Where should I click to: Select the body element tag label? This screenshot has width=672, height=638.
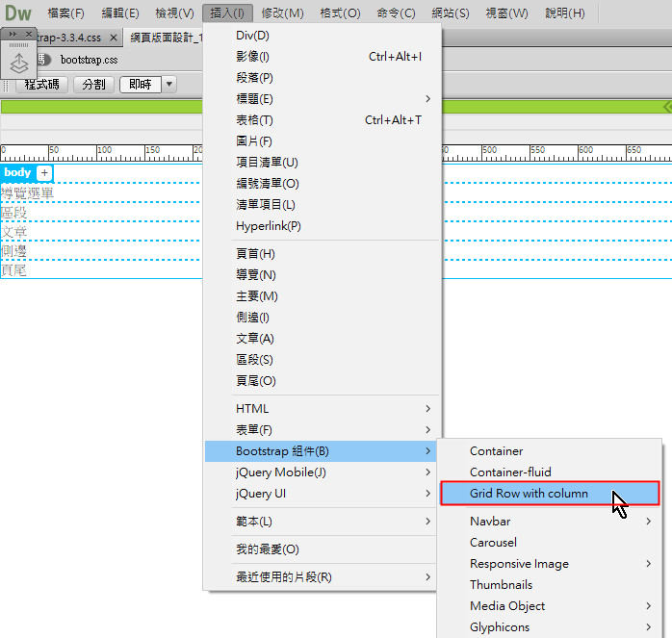pos(17,172)
